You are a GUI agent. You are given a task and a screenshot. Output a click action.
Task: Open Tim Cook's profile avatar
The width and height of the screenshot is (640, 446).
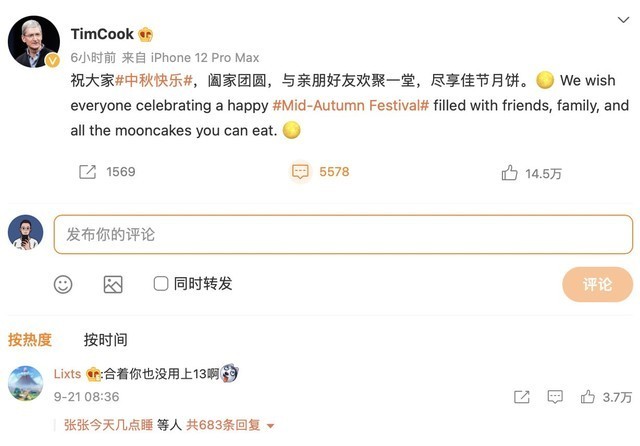click(34, 42)
